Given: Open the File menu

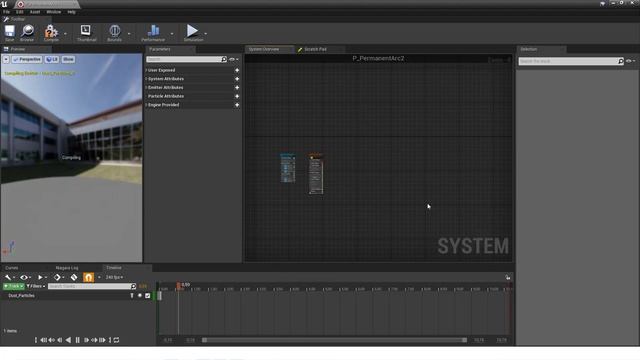Looking at the screenshot, I should coord(7,12).
